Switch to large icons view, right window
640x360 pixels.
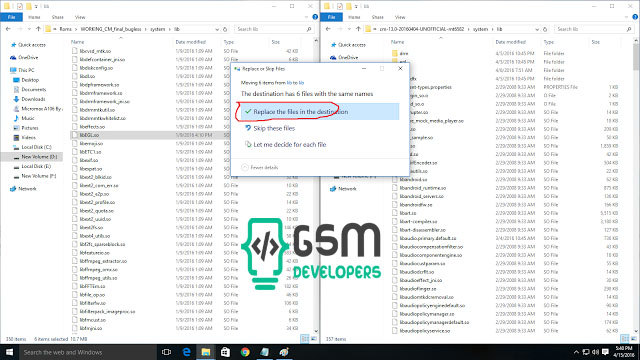(633, 339)
